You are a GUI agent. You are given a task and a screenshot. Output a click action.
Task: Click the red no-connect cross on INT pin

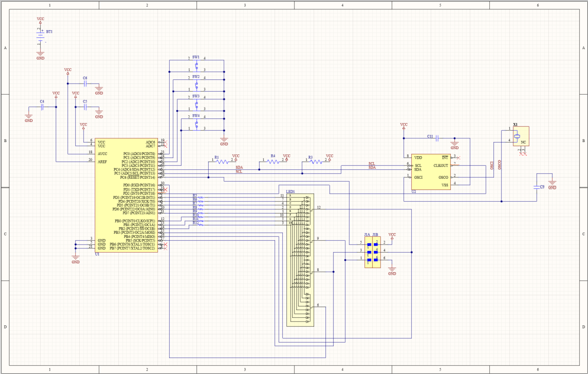[458, 158]
